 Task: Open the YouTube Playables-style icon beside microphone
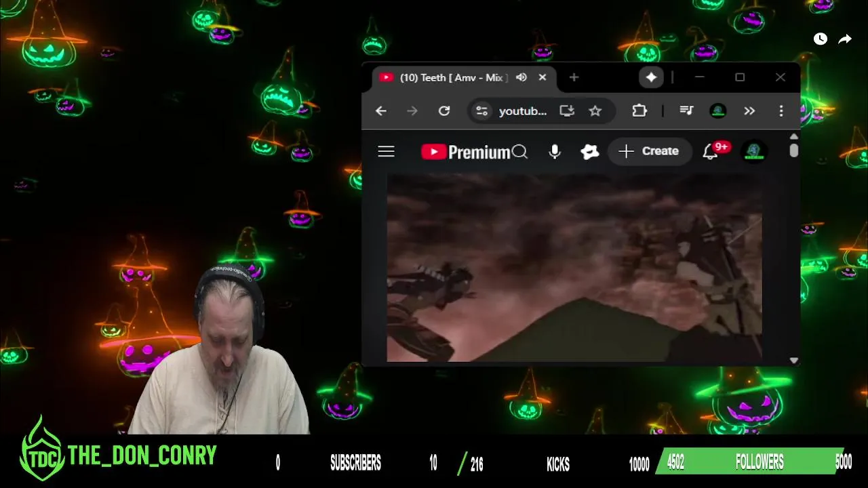pos(590,152)
